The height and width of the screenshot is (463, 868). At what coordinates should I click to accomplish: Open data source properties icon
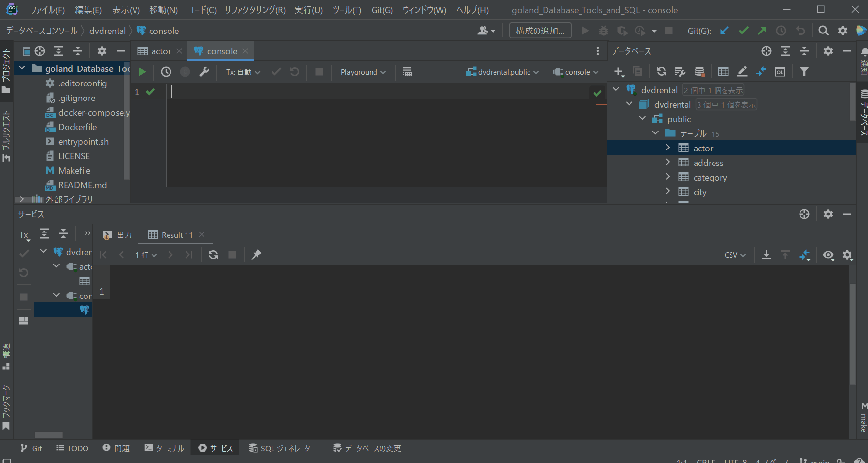(x=680, y=72)
